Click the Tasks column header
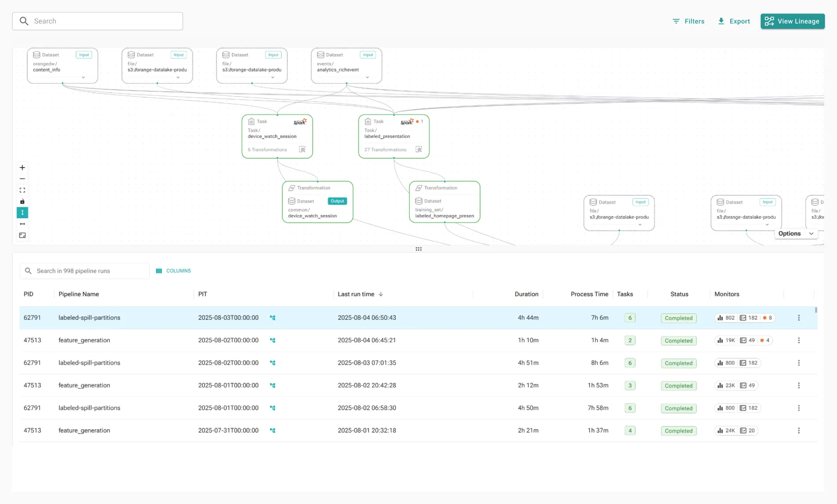837x504 pixels. 625,294
